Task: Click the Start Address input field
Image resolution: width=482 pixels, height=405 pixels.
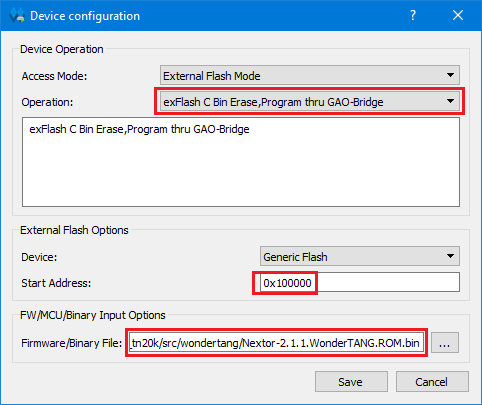Action: pyautogui.click(x=360, y=283)
